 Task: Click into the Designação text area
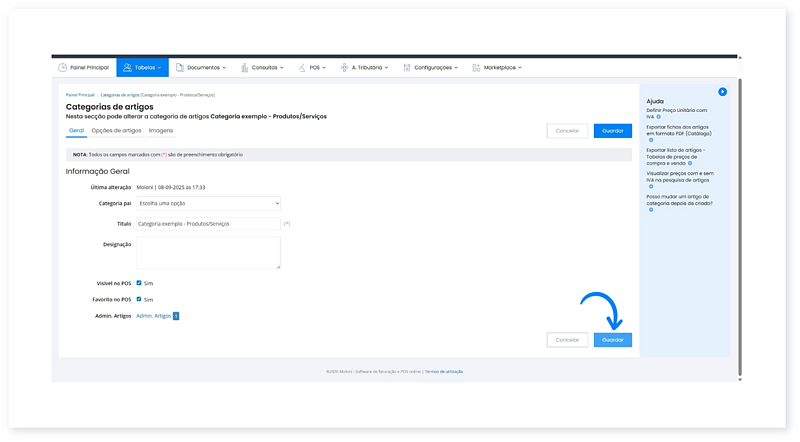208,253
